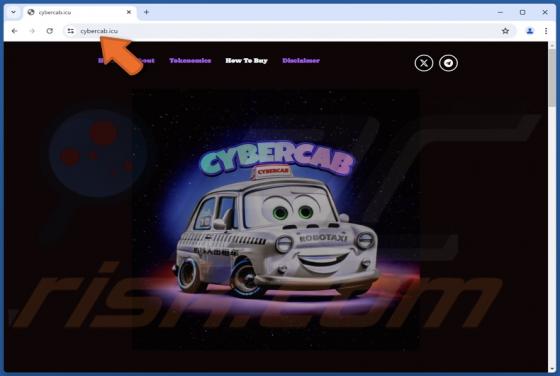560x376 pixels.
Task: Bookmark this page with the star icon
Action: click(x=505, y=31)
